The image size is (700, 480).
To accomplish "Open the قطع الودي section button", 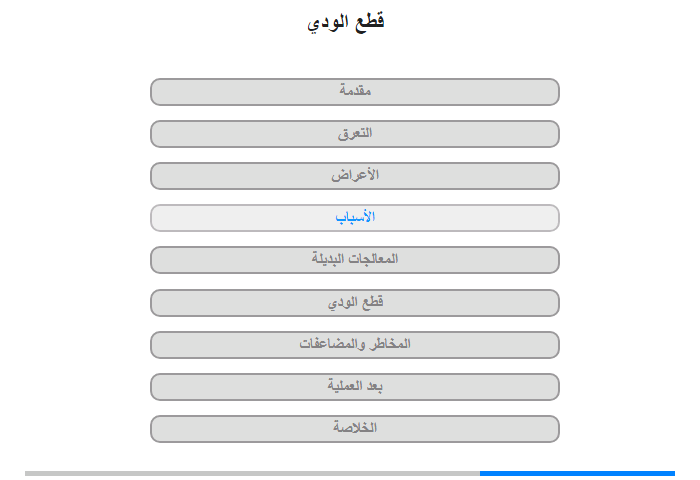I will [x=354, y=303].
